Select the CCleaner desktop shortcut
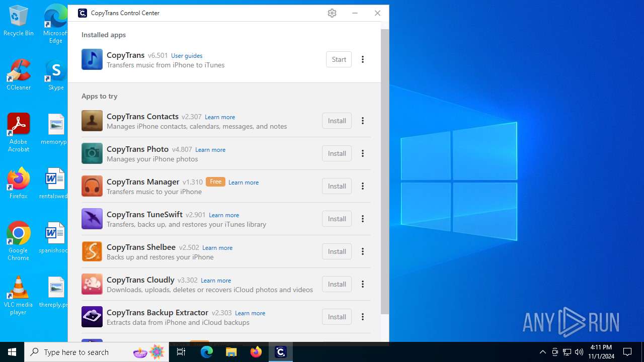This screenshot has width=644, height=362. tap(19, 75)
